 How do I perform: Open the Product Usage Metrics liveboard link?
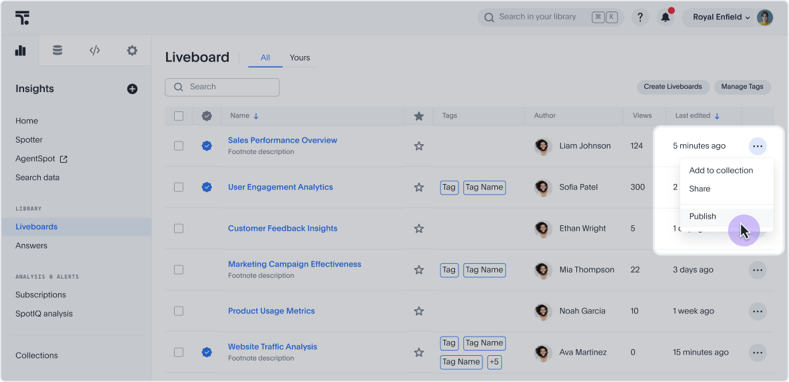coord(271,311)
